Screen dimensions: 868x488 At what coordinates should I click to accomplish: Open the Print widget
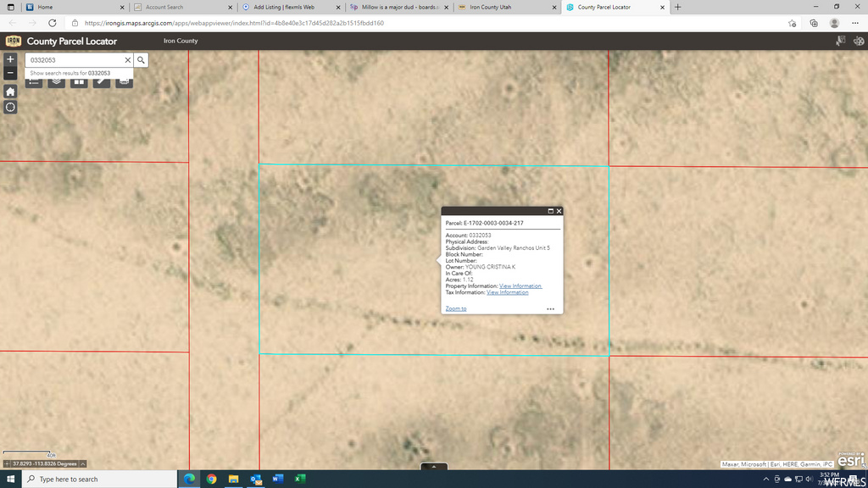click(125, 82)
